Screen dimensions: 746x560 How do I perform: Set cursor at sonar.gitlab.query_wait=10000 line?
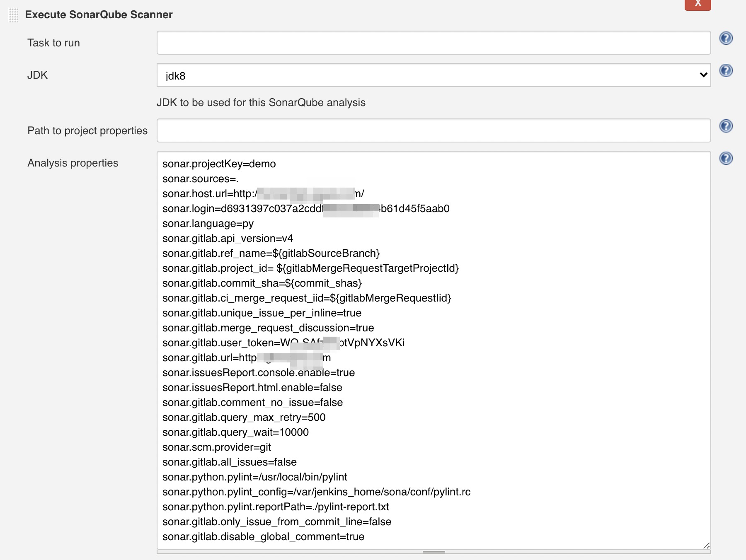(235, 432)
